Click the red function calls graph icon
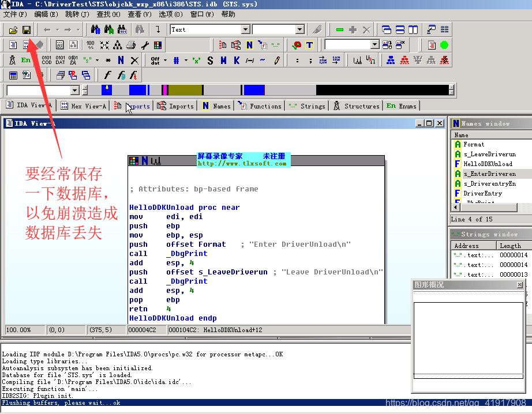Viewport: 532px width, 414px height. [404, 61]
